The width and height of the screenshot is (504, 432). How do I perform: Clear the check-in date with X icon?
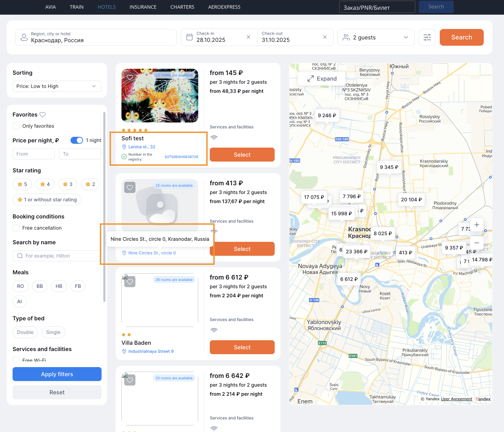[x=249, y=37]
